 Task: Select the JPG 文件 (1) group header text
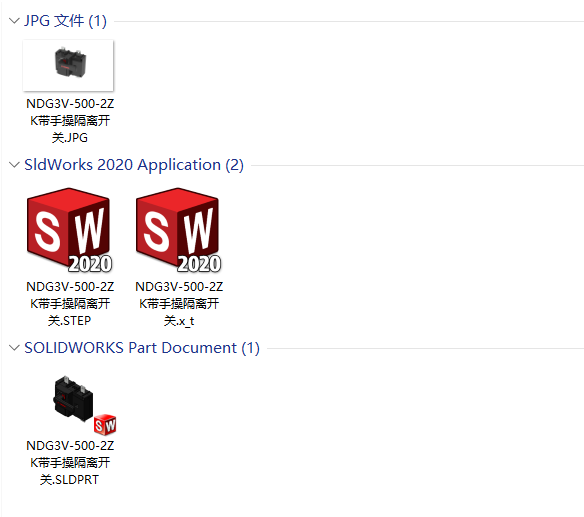66,21
